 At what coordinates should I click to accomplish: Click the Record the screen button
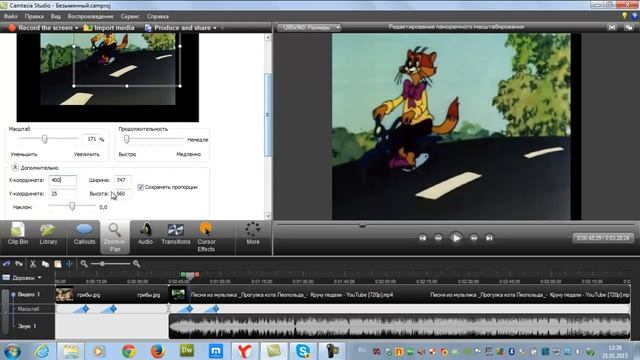click(41, 28)
